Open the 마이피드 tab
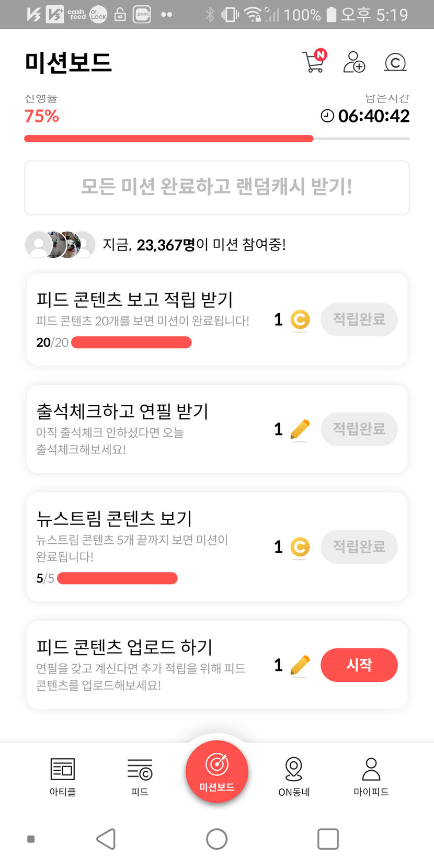This screenshot has width=434, height=868. pyautogui.click(x=371, y=776)
